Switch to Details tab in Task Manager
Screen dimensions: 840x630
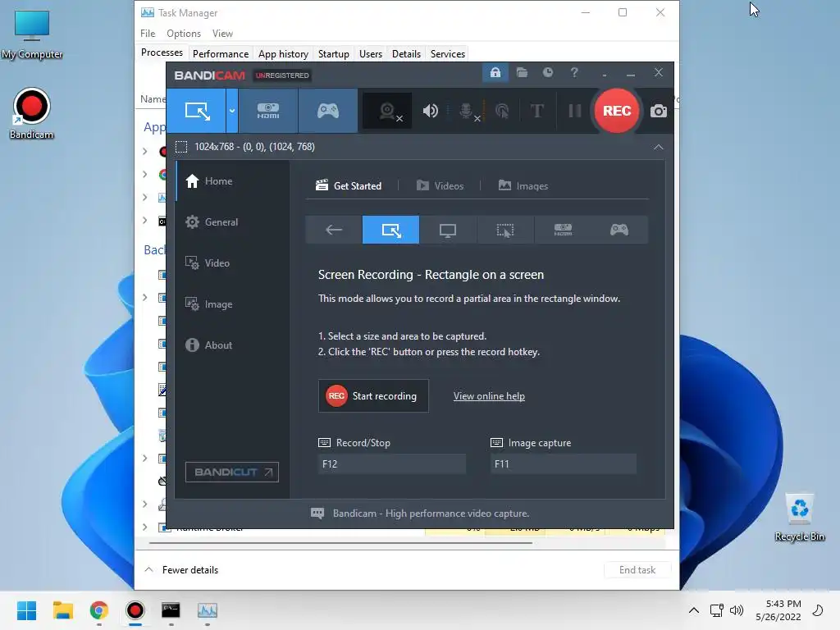tap(406, 53)
